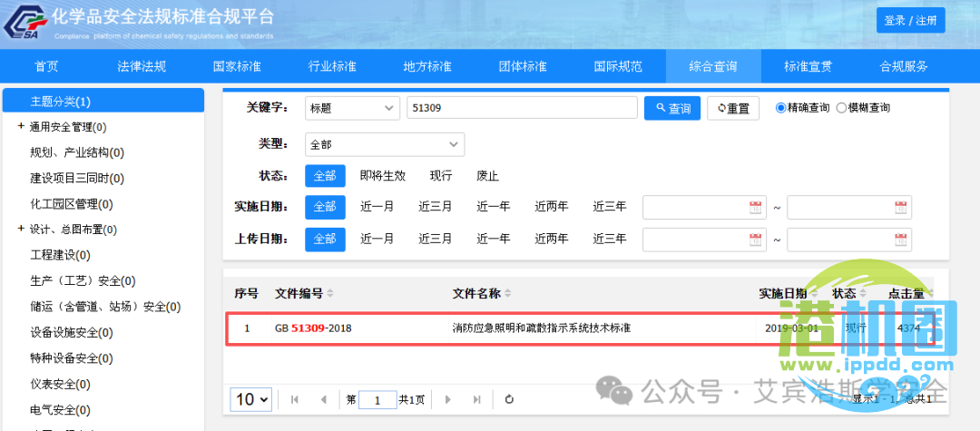Filter status by 废止

[488, 175]
